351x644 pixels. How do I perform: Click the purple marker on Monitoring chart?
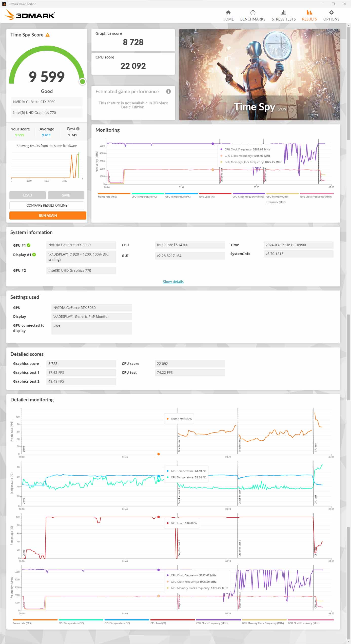[213, 144]
